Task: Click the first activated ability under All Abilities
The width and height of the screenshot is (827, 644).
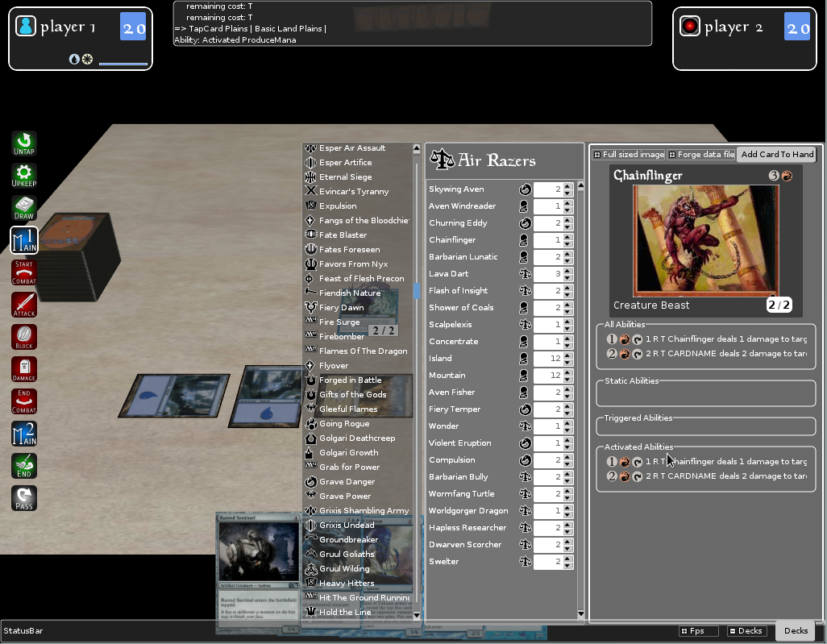Action: (x=707, y=339)
